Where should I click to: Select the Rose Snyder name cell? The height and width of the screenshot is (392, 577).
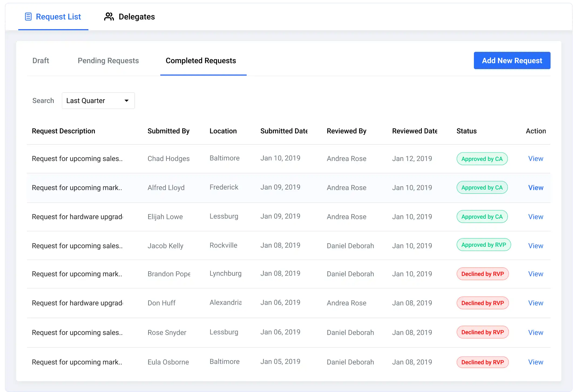click(x=167, y=333)
